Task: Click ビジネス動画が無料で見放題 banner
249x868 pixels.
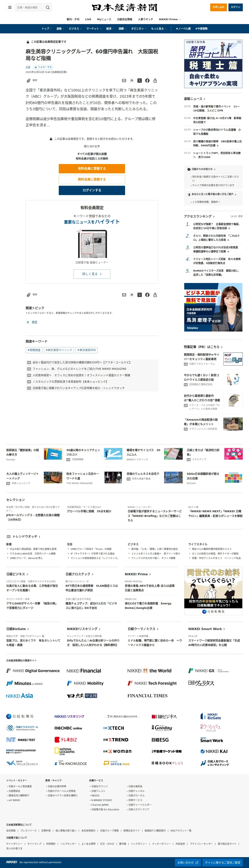Action: pyautogui.click(x=213, y=307)
